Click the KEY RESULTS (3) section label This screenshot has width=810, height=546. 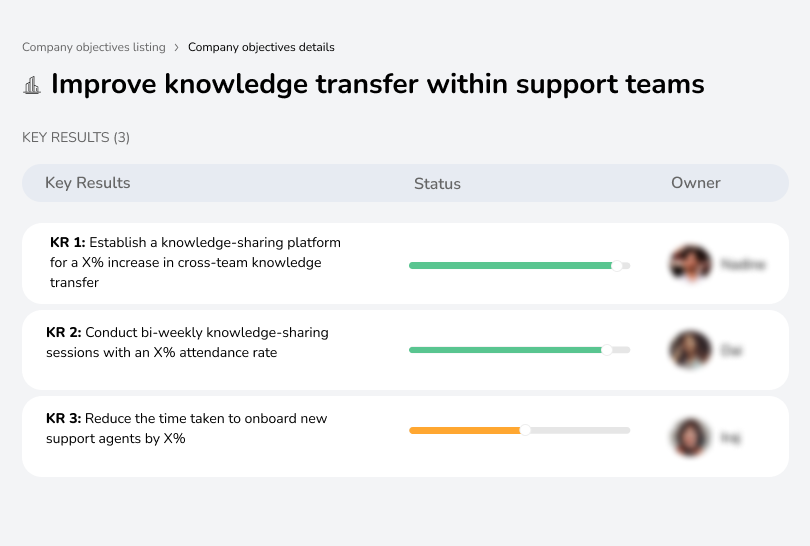(76, 137)
